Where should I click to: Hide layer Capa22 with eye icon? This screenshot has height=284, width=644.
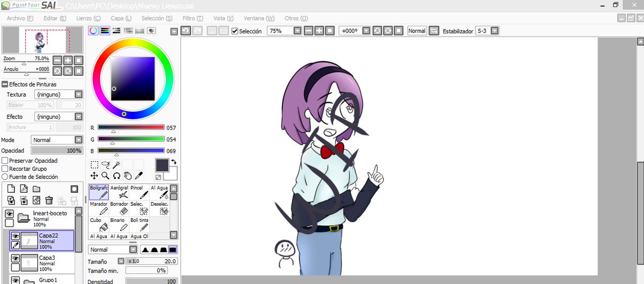click(16, 236)
